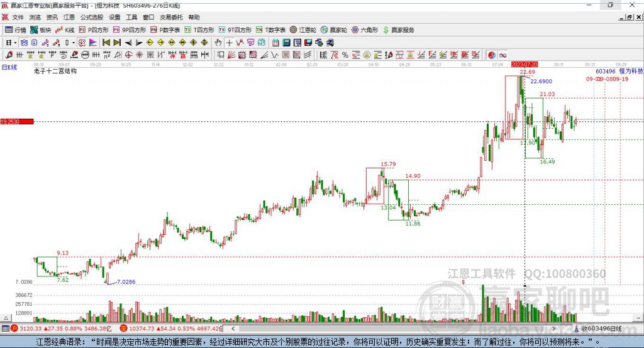Open the 江恩 menu
This screenshot has height=348, width=644.
pos(69,17)
